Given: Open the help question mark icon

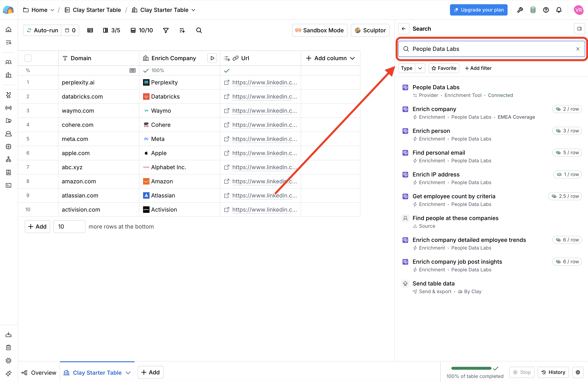Looking at the screenshot, I should click(546, 10).
